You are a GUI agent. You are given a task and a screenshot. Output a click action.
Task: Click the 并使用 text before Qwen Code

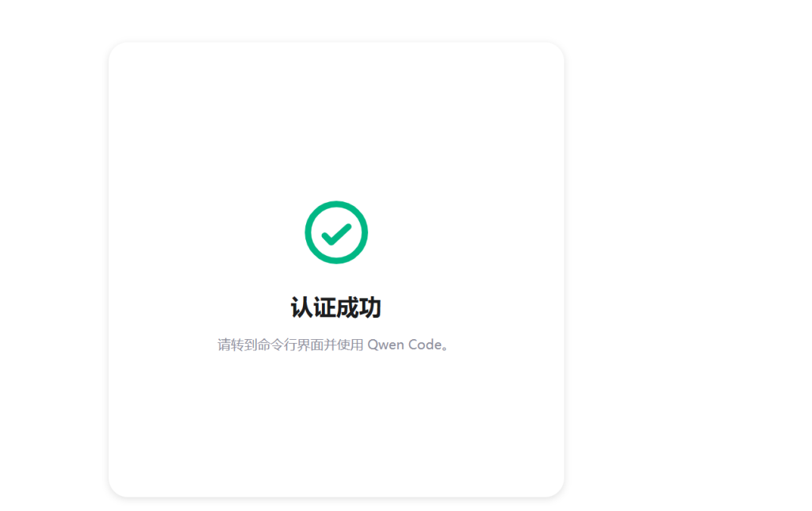(x=344, y=345)
